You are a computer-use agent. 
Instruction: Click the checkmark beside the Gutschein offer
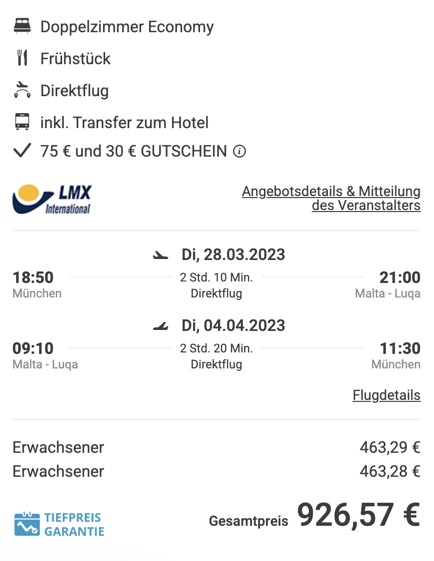point(22,151)
